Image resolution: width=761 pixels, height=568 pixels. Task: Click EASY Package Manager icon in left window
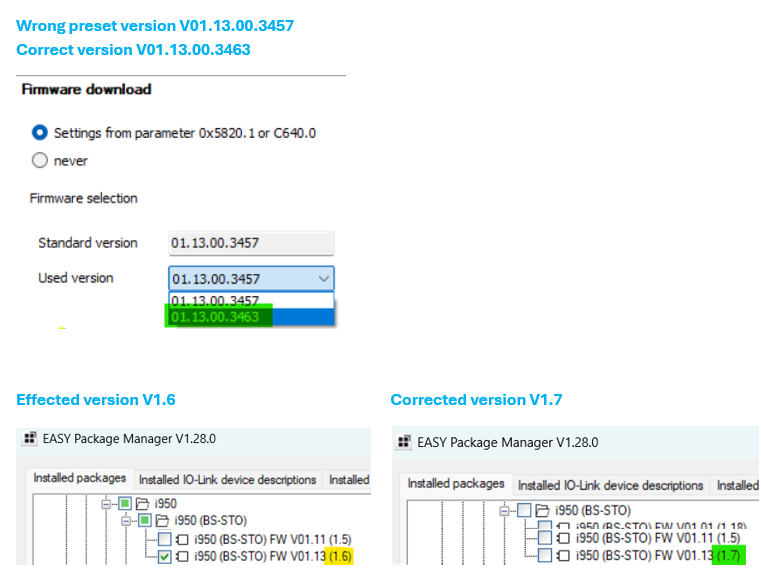click(x=30, y=438)
